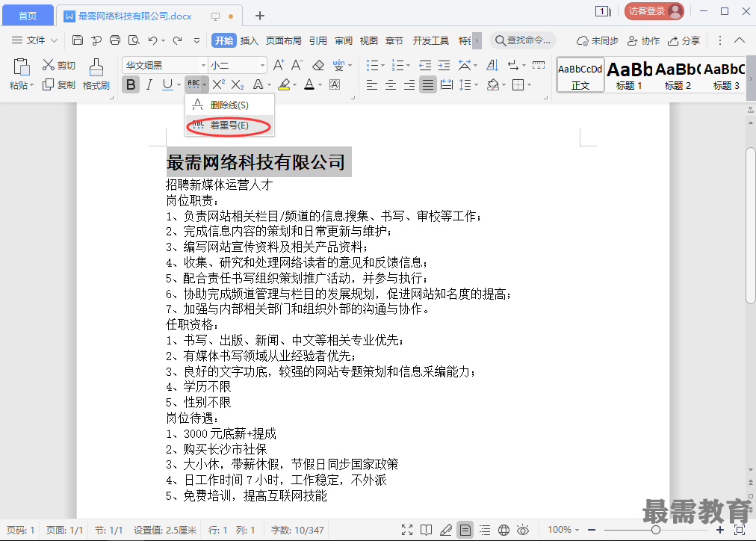Apply subscript X₂ formatting
The height and width of the screenshot is (541, 756).
[x=238, y=85]
